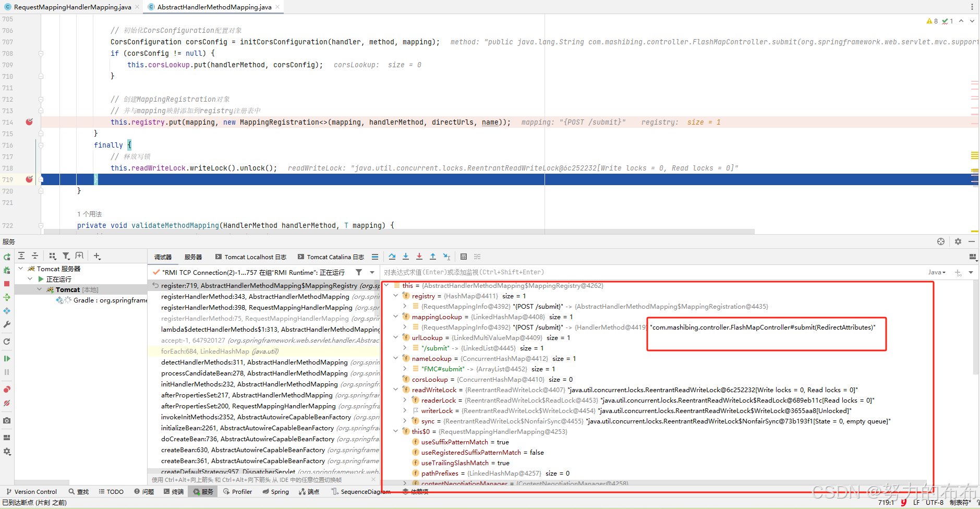980x509 pixels.
Task: Select registerHandlerMethod:343 stack frame
Action: [x=263, y=297]
